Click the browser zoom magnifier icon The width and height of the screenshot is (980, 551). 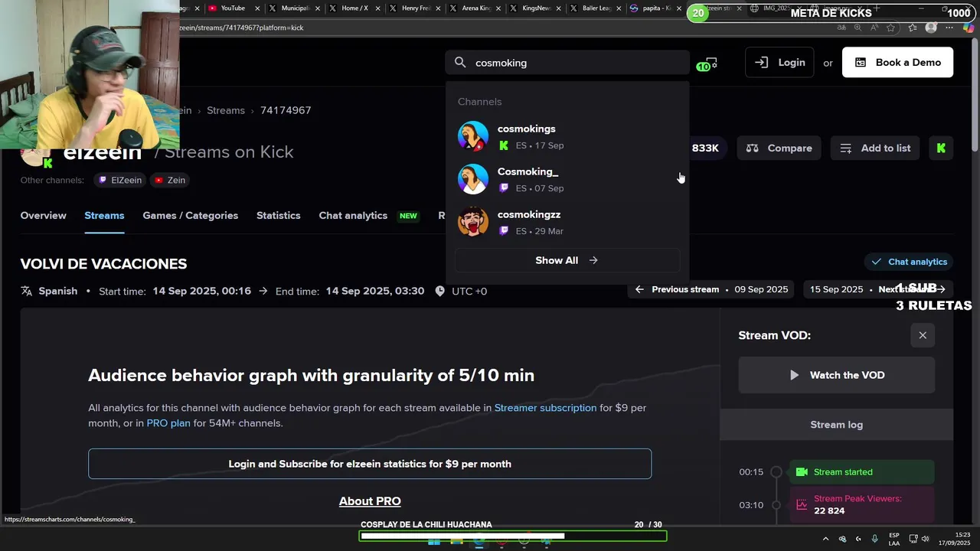pos(857,28)
